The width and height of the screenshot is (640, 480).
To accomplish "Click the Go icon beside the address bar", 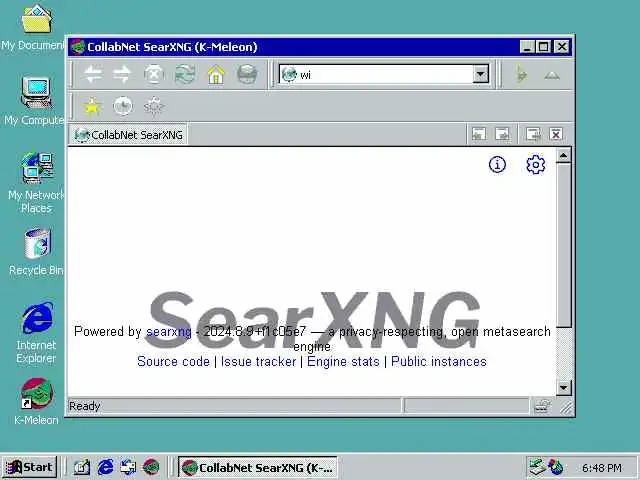I will [521, 75].
